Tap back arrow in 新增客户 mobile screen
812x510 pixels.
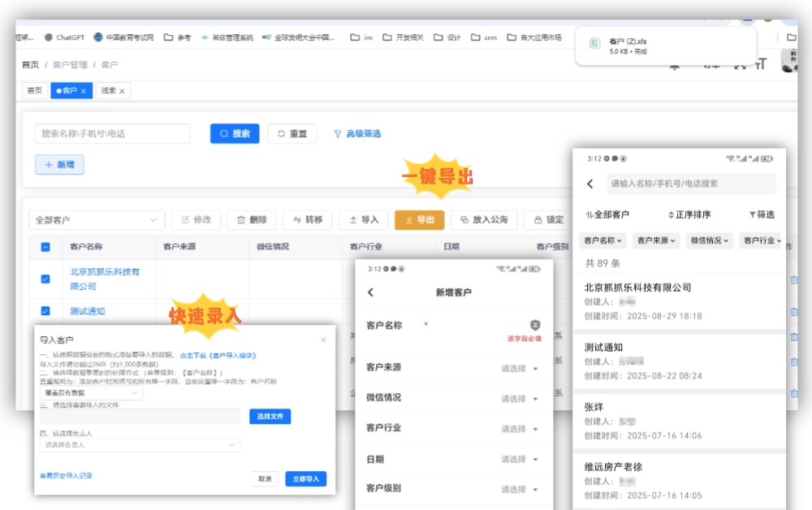point(371,292)
